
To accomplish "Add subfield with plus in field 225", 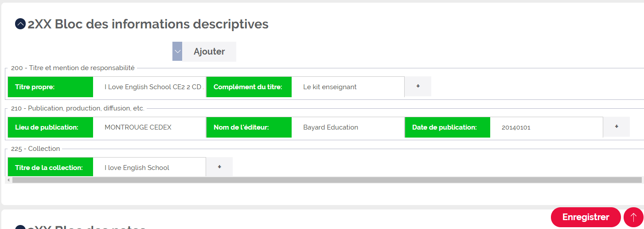I will 219,167.
